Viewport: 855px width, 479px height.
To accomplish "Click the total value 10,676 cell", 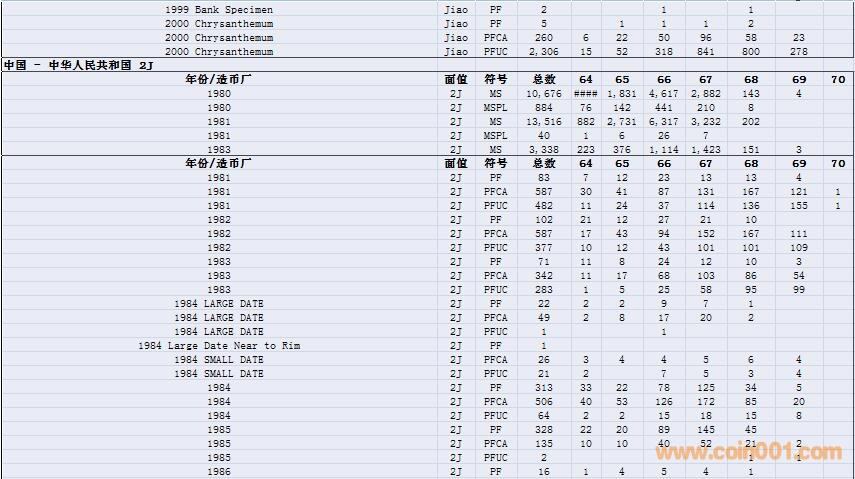I will click(x=543, y=93).
